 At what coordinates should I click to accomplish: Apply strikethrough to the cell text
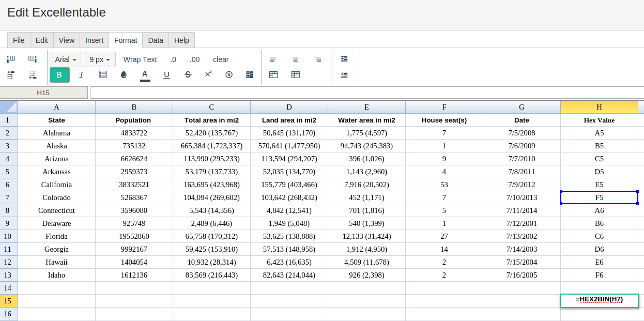click(x=188, y=75)
